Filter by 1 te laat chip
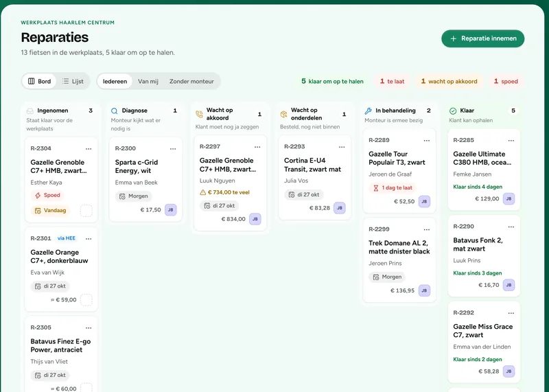The width and height of the screenshot is (549, 392). (392, 81)
